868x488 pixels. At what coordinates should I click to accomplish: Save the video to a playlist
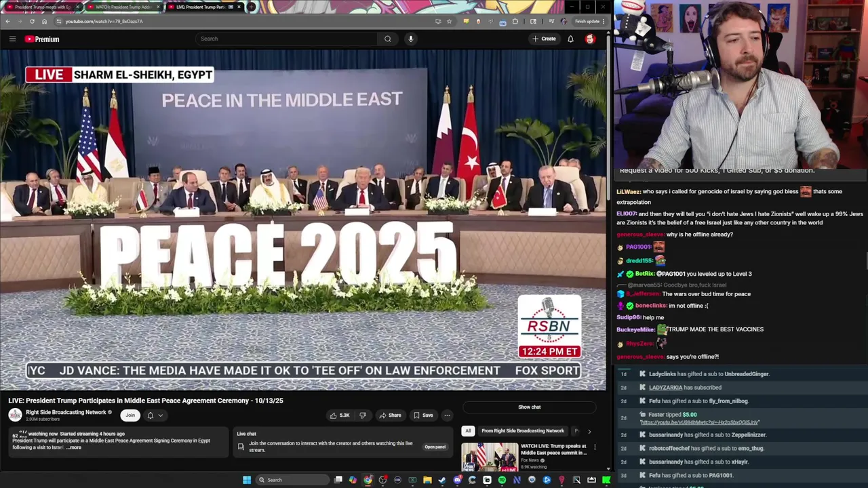point(423,415)
